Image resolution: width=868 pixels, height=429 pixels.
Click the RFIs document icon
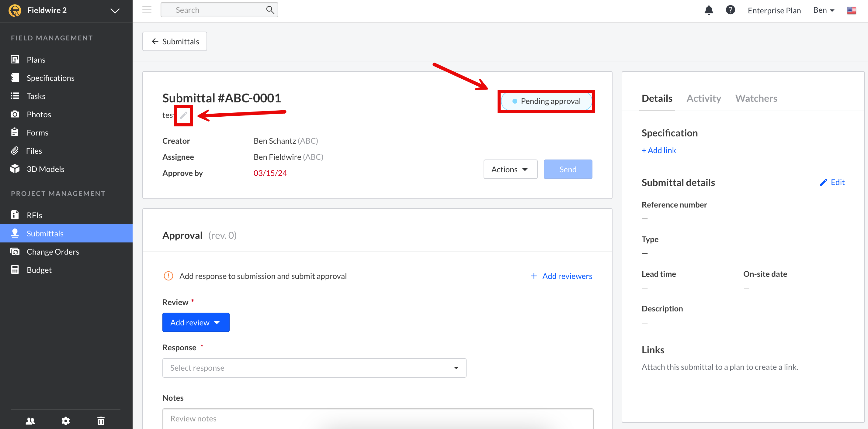coord(15,214)
